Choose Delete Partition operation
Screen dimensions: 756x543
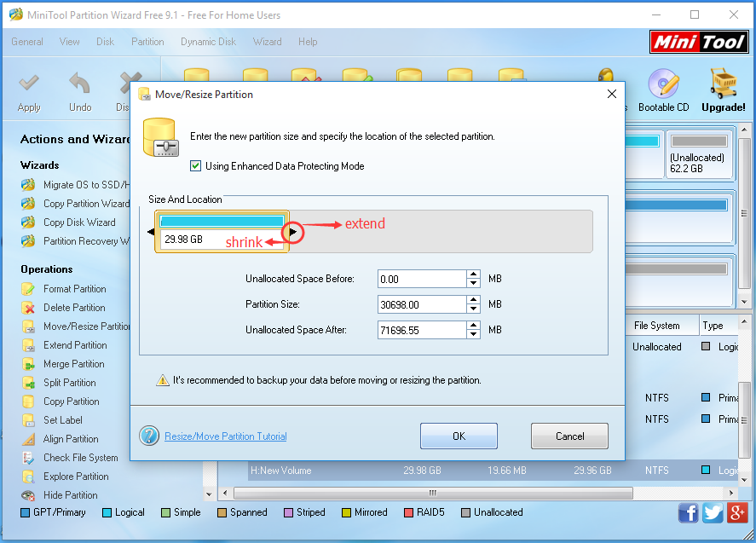64,308
